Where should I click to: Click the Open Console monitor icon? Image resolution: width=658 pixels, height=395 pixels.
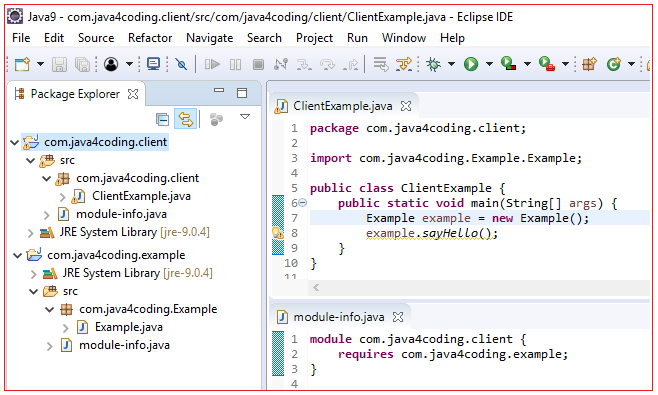(154, 64)
